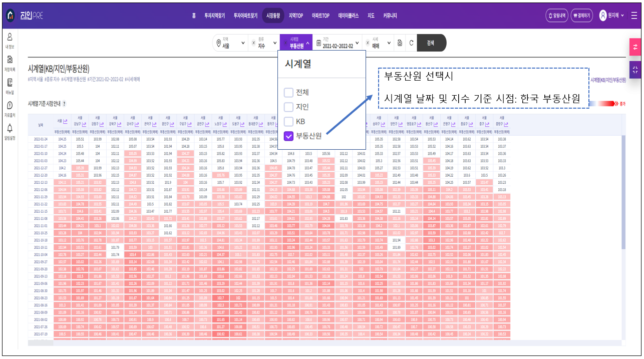
Task: Expand the 지역 서울 dropdown
Action: (x=231, y=43)
